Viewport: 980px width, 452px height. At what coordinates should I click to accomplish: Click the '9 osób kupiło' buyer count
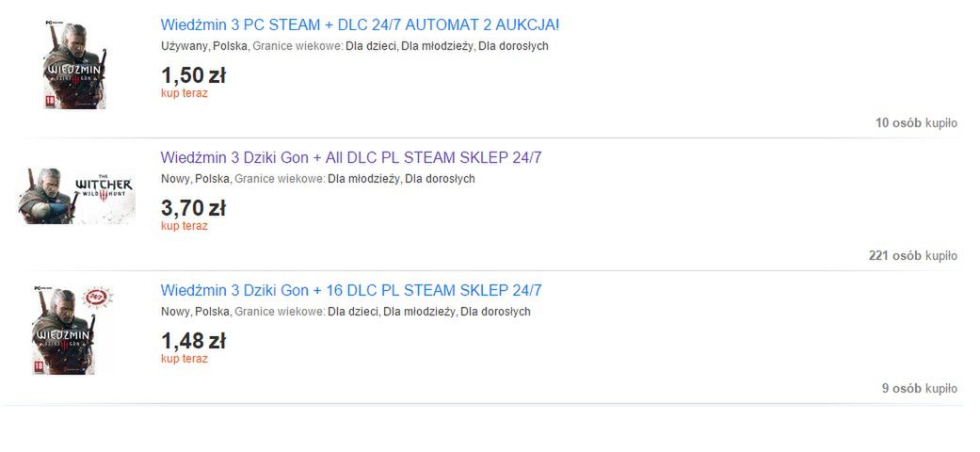pos(920,388)
